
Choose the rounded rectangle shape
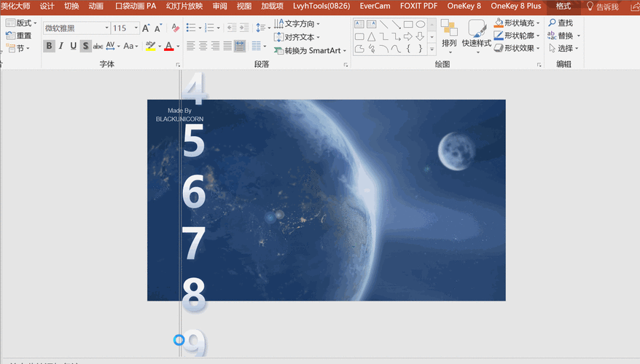point(359,36)
